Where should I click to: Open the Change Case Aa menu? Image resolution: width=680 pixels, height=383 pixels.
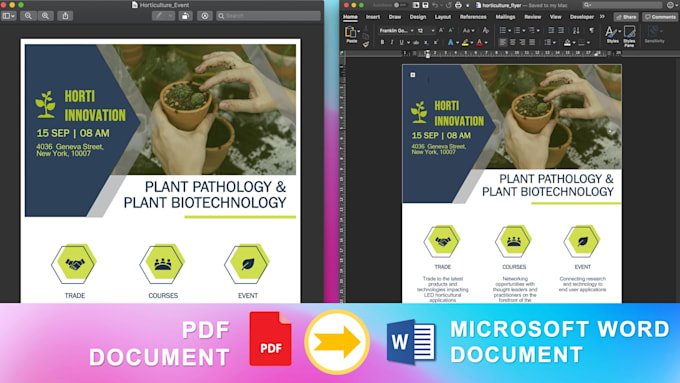(468, 31)
